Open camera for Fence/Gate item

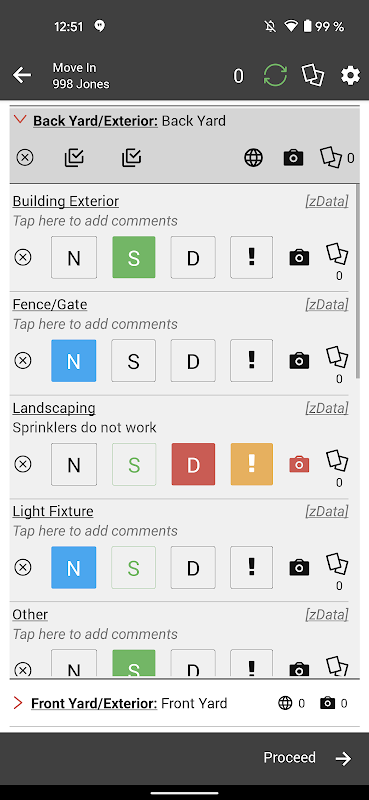pyautogui.click(x=299, y=361)
